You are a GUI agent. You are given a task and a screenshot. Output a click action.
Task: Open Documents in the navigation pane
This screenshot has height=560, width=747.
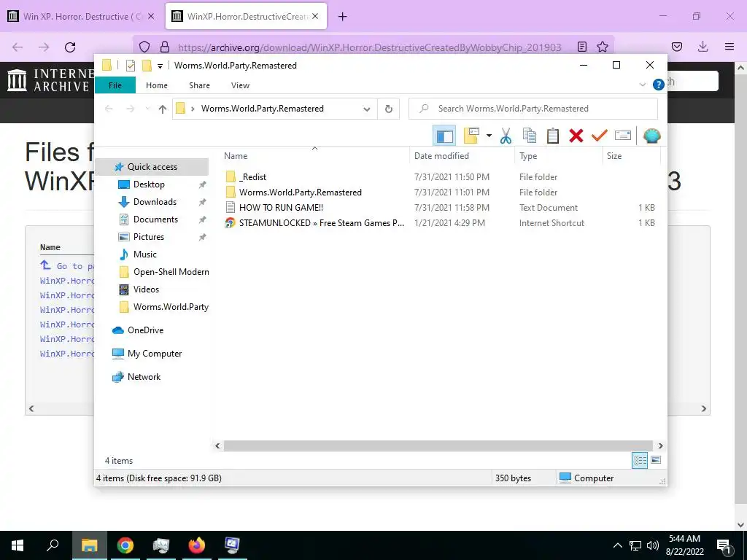click(x=155, y=219)
